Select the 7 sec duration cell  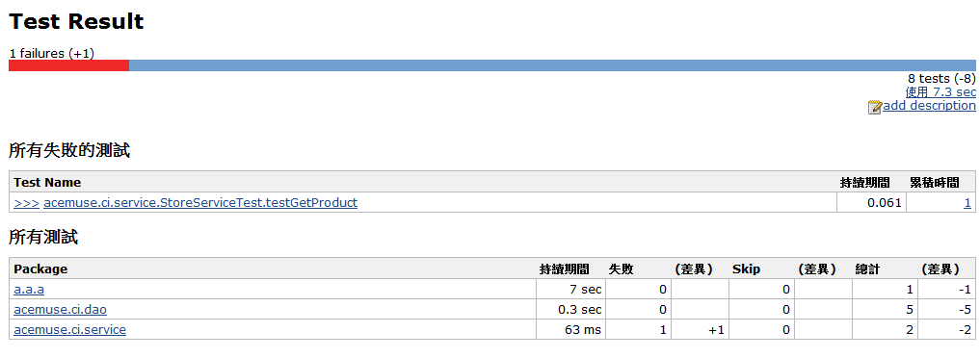click(x=570, y=290)
